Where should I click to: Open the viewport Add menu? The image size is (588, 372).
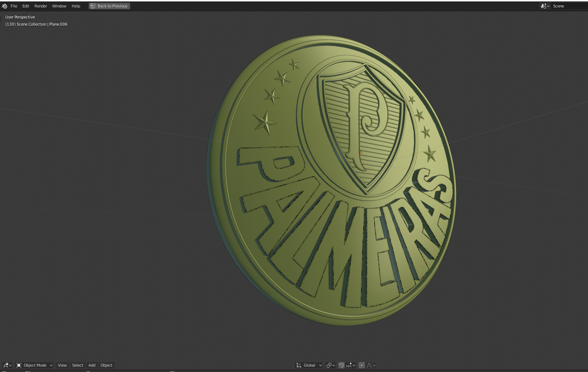tap(92, 365)
